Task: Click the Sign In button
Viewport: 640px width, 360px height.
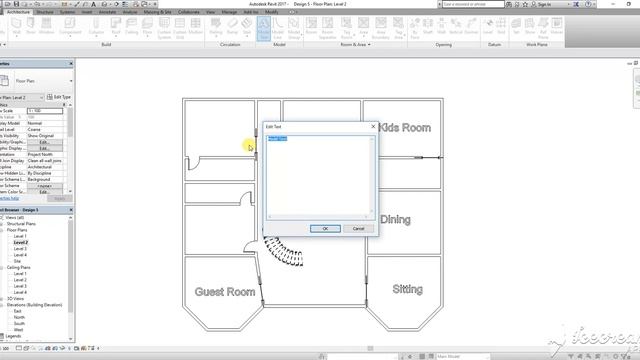Action: tap(541, 4)
